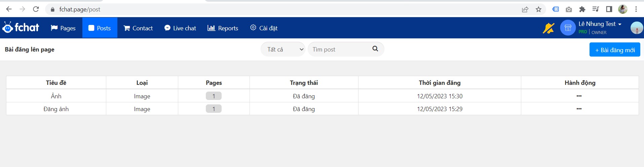Click the share page icon in address bar
Viewport: 644px width, 167px height.
525,9
